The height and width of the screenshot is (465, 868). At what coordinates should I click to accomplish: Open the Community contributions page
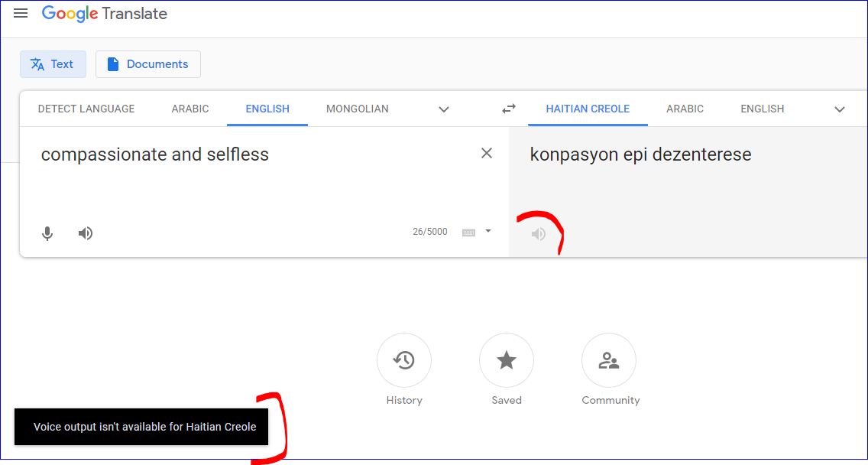[x=609, y=359]
